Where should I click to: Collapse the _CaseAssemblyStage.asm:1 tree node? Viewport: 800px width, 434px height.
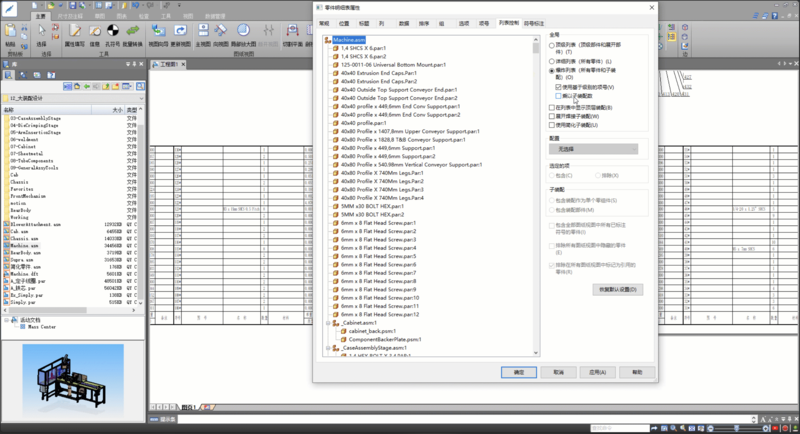point(328,348)
